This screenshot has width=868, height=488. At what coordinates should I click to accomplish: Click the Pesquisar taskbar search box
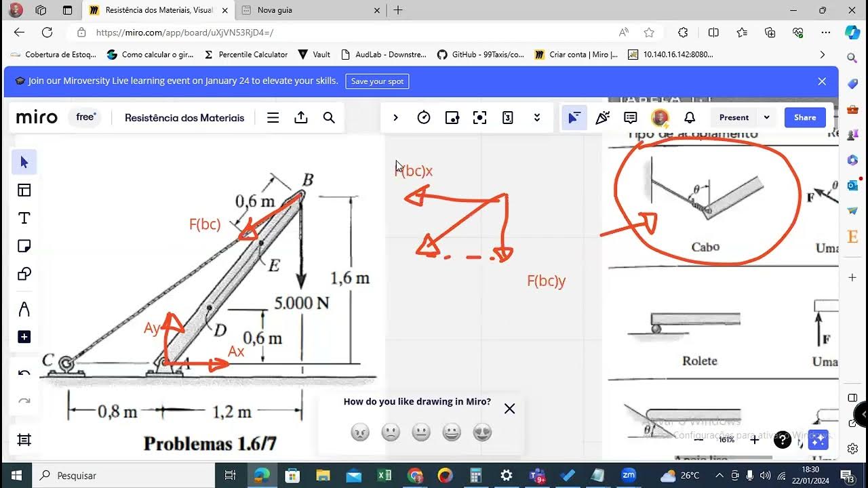(123, 475)
